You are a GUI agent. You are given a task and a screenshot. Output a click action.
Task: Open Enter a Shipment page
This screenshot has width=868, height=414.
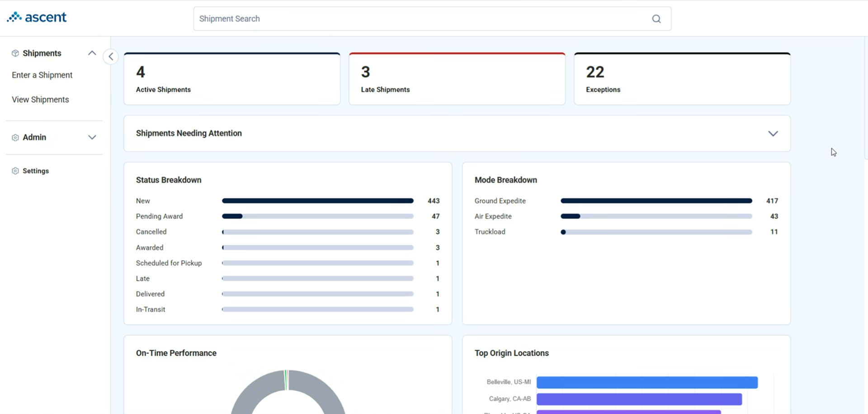(x=42, y=75)
